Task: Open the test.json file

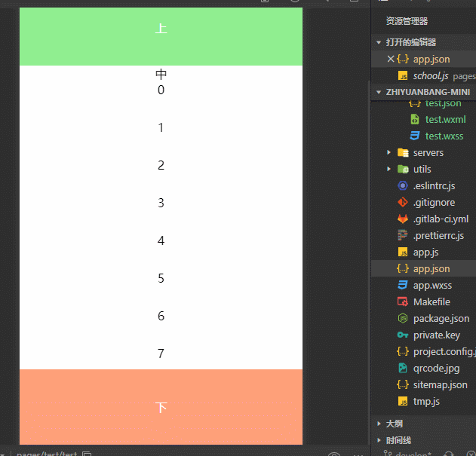Action: click(x=444, y=103)
